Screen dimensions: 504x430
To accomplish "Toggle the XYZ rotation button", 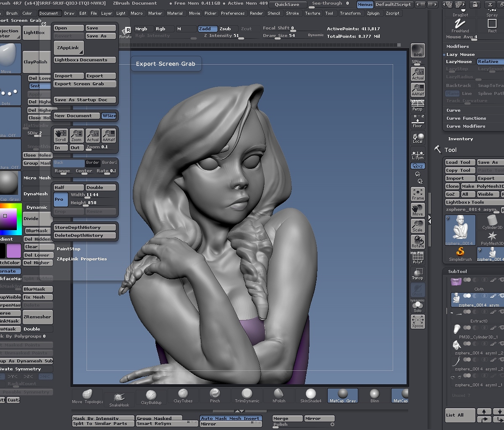I will pyautogui.click(x=417, y=166).
